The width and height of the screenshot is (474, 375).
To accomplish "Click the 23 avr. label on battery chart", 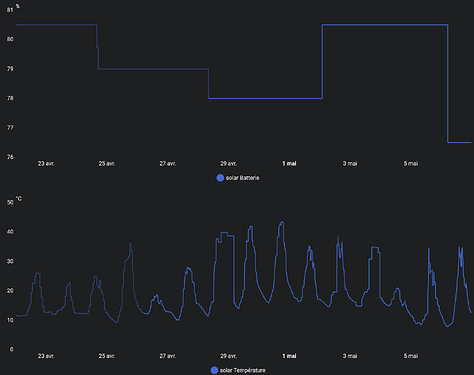I will pyautogui.click(x=46, y=164).
